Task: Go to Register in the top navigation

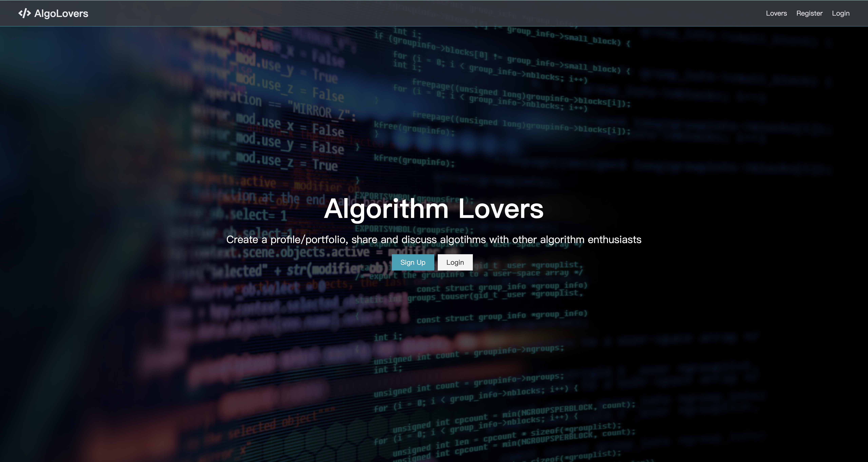Action: click(x=809, y=13)
